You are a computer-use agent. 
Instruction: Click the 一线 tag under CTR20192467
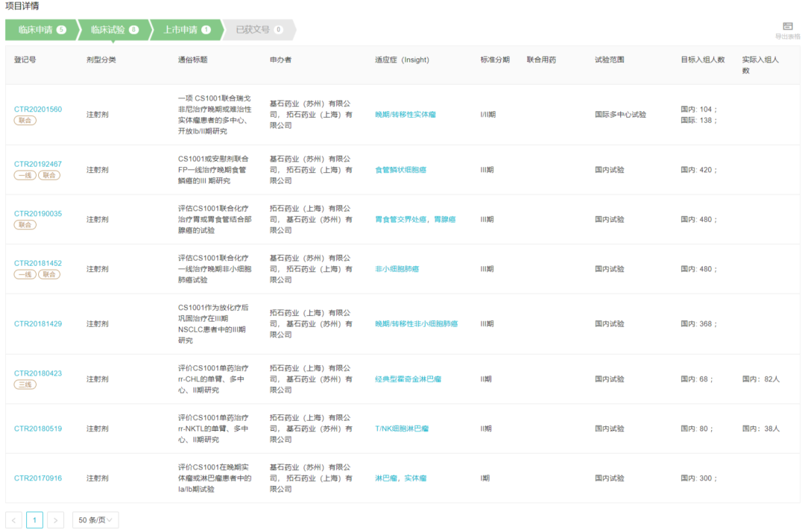(x=25, y=175)
